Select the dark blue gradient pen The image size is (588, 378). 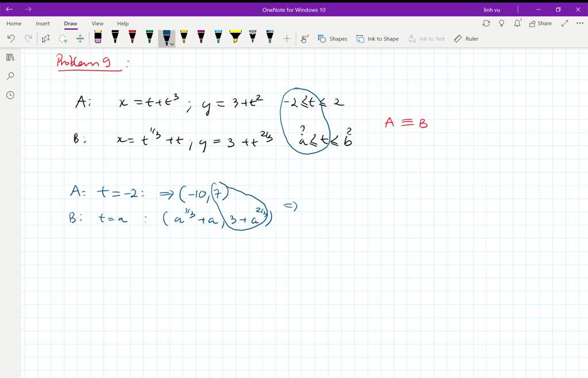tap(270, 37)
